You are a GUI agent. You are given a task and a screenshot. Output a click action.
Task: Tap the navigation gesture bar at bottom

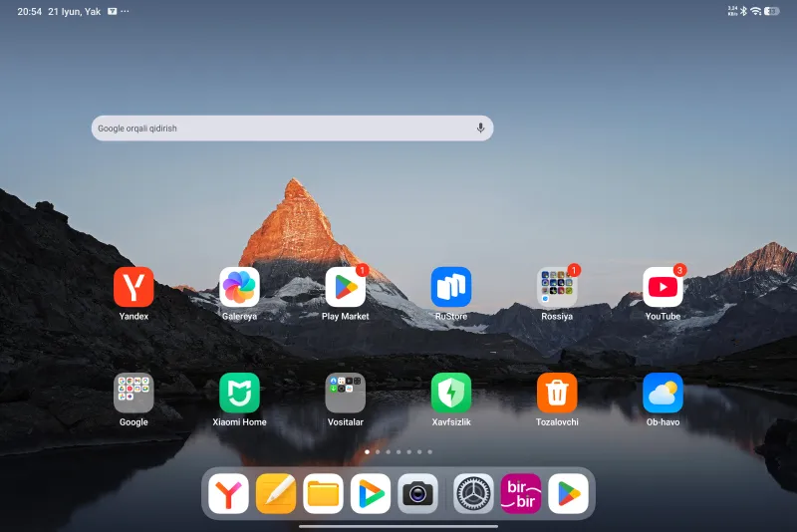coord(398,526)
